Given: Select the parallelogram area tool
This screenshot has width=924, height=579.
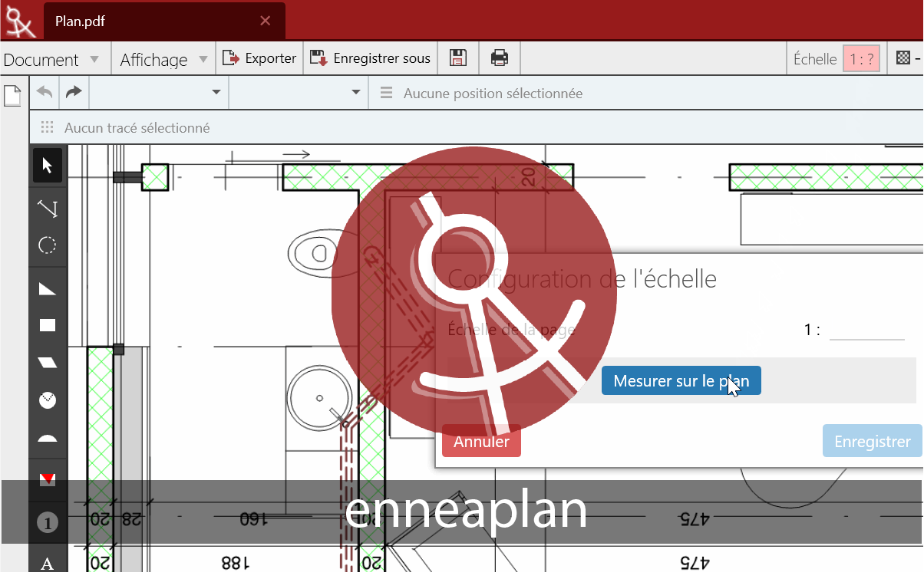Looking at the screenshot, I should point(48,362).
